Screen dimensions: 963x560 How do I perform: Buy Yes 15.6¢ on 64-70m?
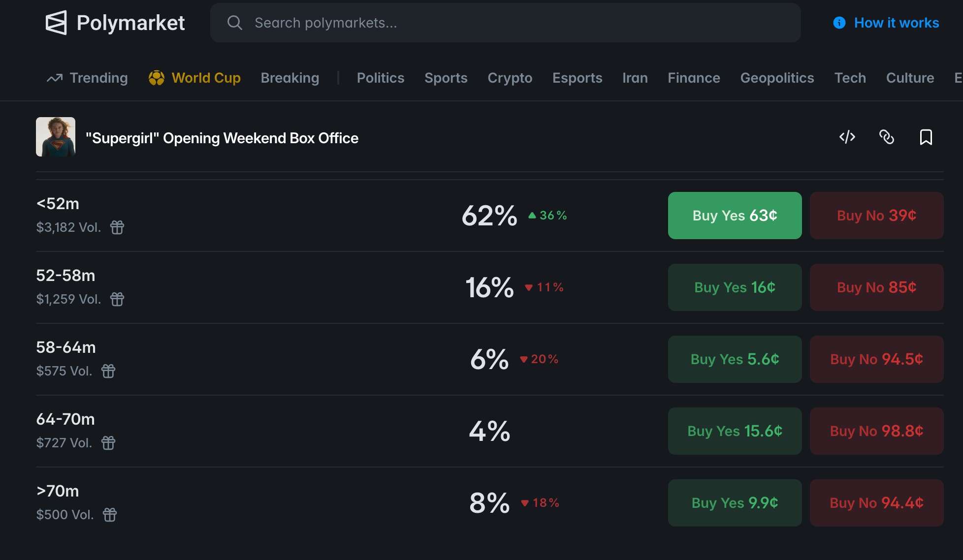(735, 431)
